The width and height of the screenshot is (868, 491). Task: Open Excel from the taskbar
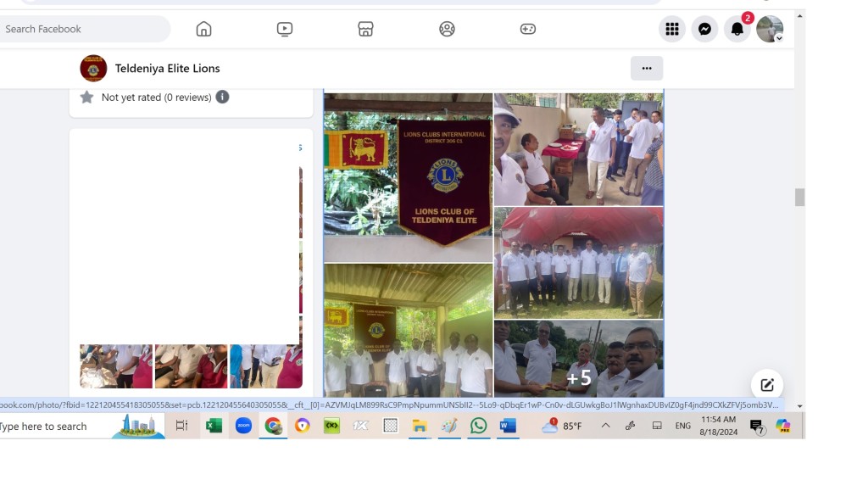[214, 426]
